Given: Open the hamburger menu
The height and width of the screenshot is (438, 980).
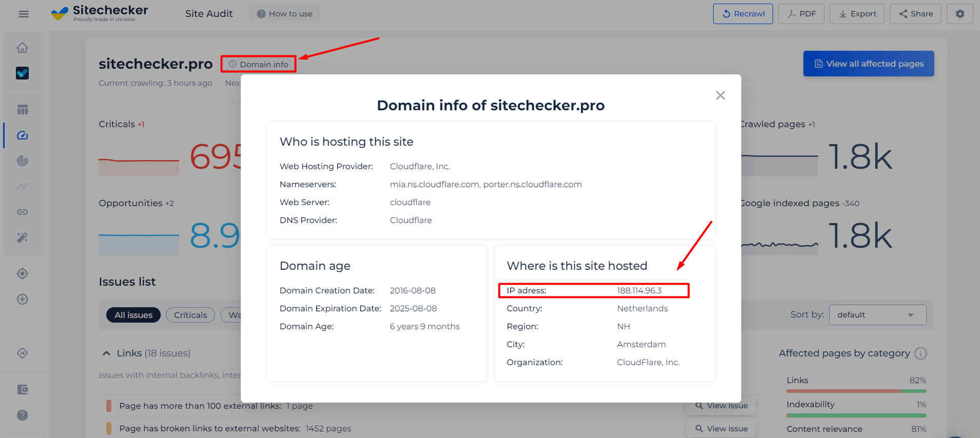Looking at the screenshot, I should point(24,14).
